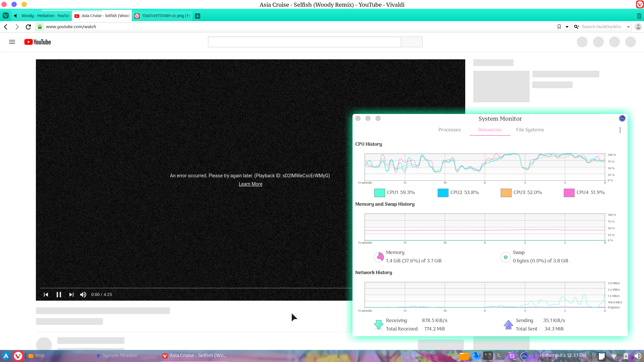
Task: Click the clock text Hi there, it's 12:33 PM
Action: point(562,356)
